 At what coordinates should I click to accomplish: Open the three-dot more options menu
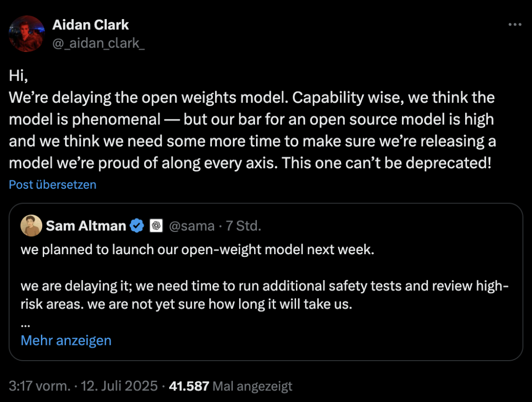point(515,25)
